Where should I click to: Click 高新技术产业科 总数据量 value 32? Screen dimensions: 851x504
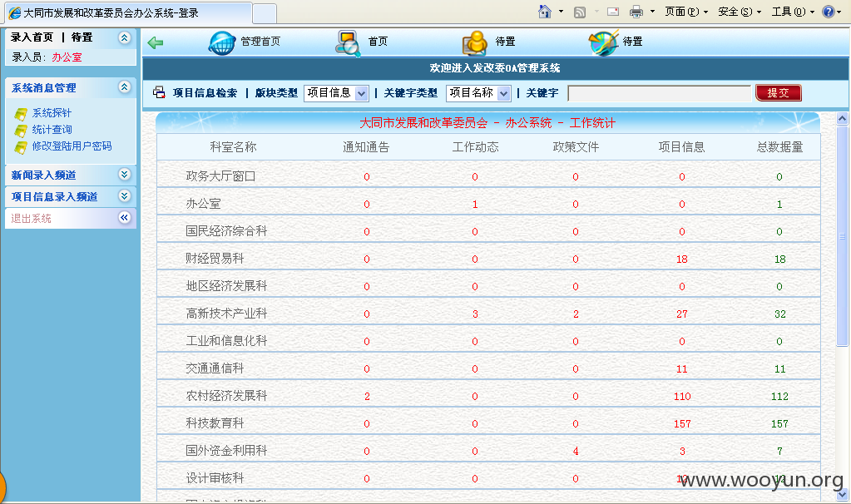tap(780, 314)
